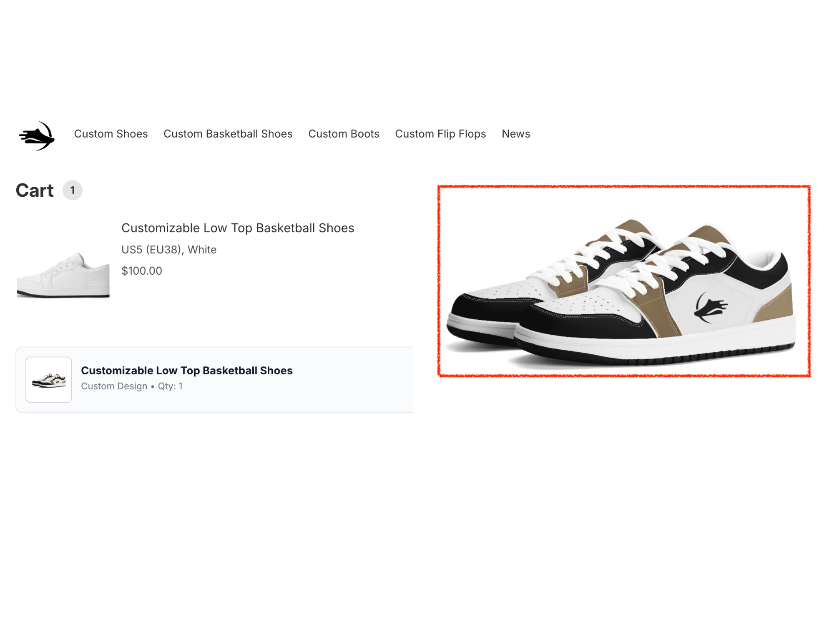Click the bold Customizable Low Top card title
Image resolution: width=834 pixels, height=644 pixels.
click(x=187, y=371)
